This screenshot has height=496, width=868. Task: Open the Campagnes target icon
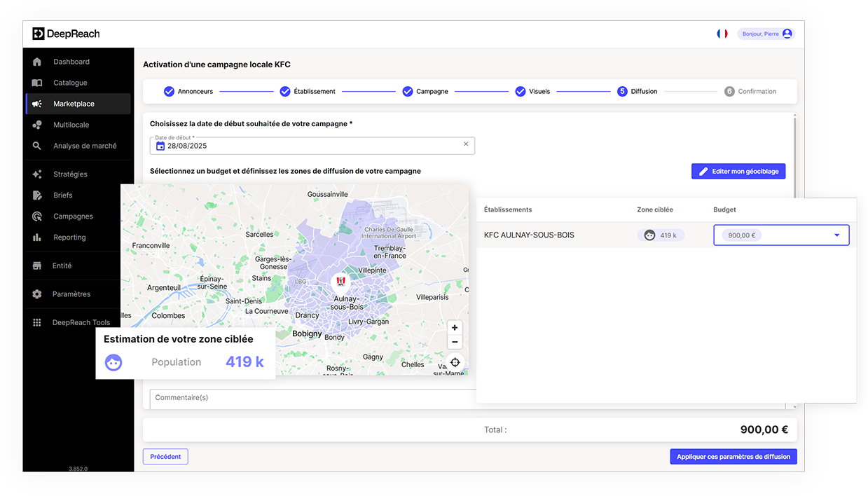pos(37,216)
